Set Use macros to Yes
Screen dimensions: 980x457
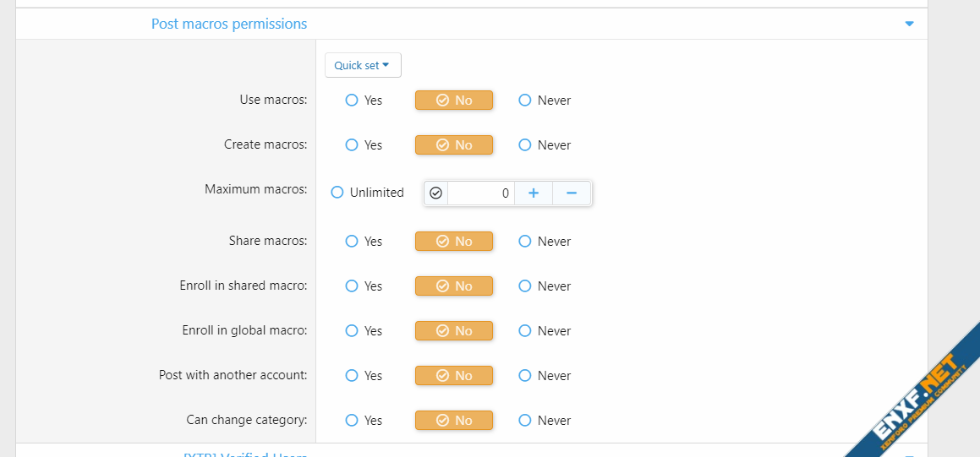coord(352,101)
